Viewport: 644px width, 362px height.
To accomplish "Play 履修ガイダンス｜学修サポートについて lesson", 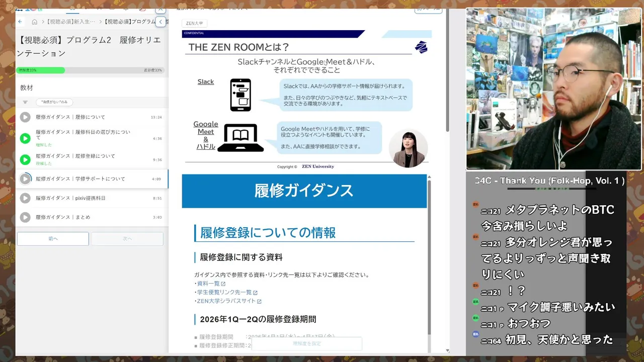I will click(25, 179).
